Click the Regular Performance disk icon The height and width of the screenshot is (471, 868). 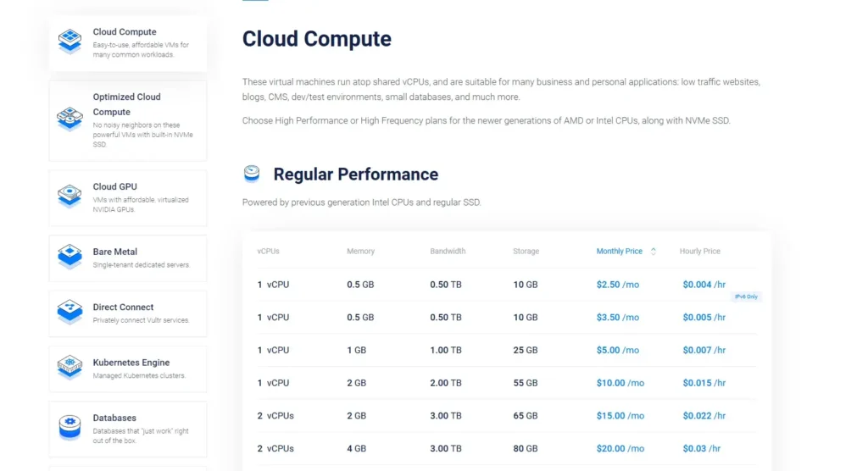(x=252, y=174)
